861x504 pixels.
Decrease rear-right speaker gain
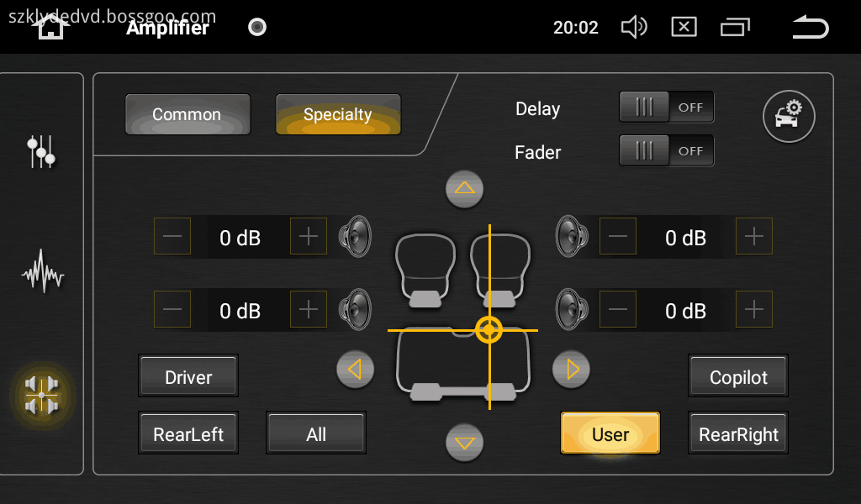618,309
